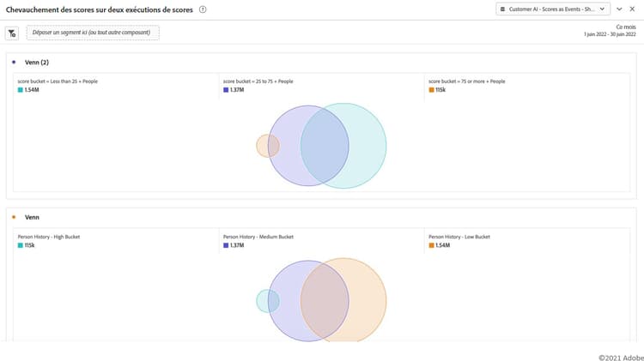The height and width of the screenshot is (361, 644).
Task: Click blue swatch for Person History Medium Bucket
Action: point(226,245)
